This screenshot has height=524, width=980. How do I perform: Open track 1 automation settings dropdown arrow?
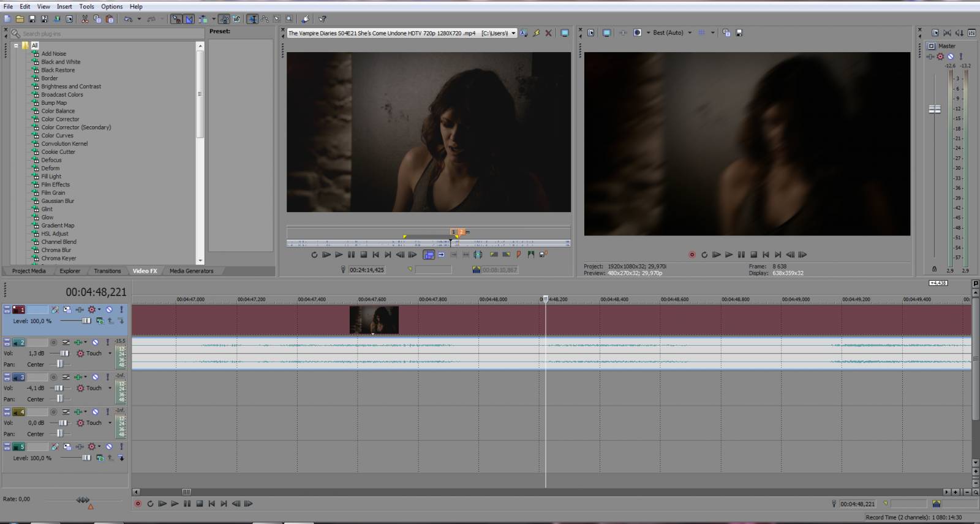point(99,309)
